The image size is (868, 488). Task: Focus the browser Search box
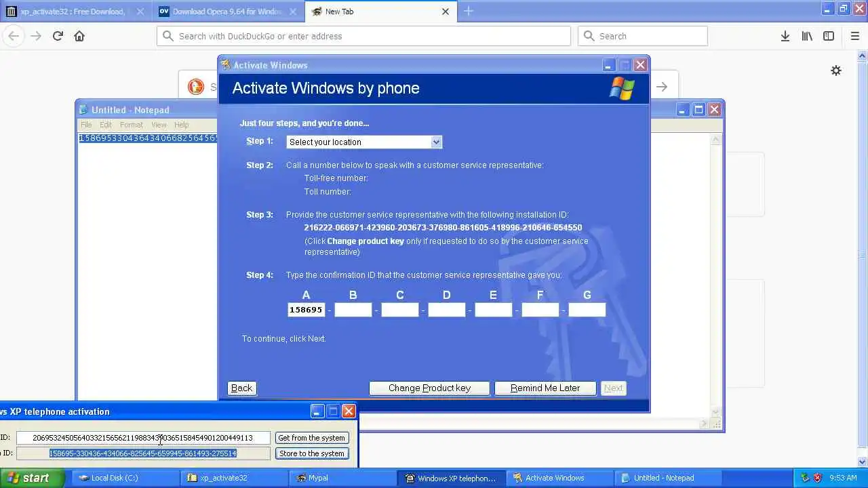tap(642, 36)
